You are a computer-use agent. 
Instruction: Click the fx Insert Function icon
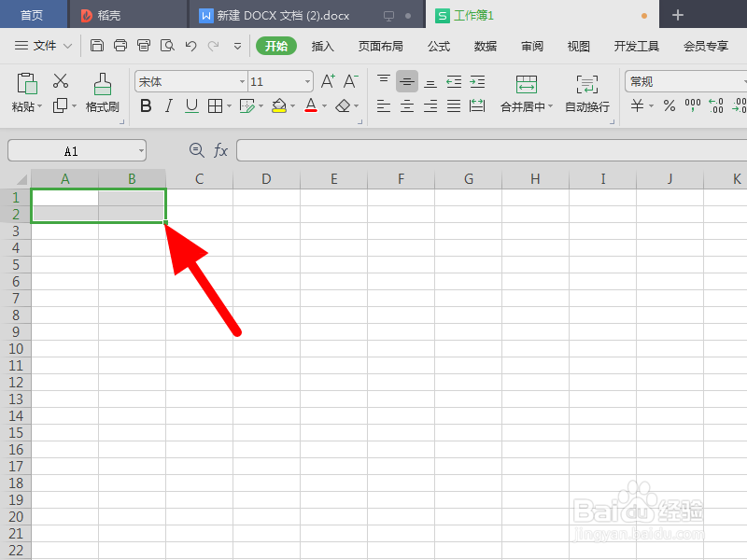click(220, 151)
